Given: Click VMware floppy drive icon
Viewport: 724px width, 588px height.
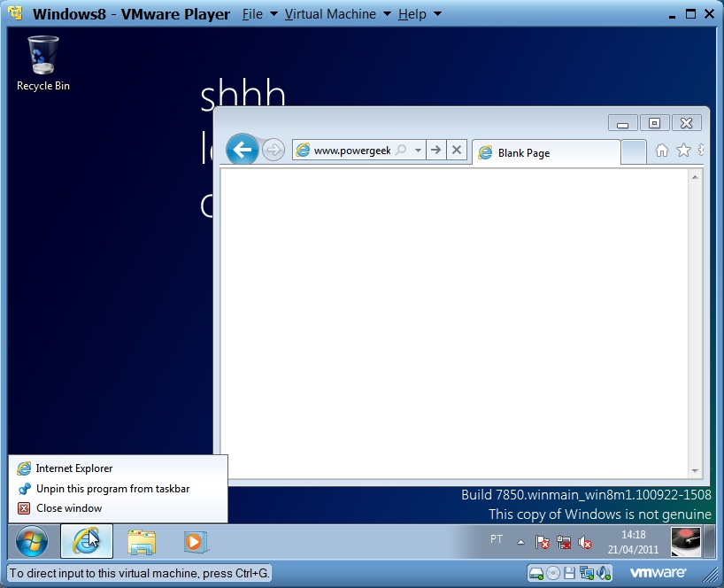Looking at the screenshot, I should [569, 573].
